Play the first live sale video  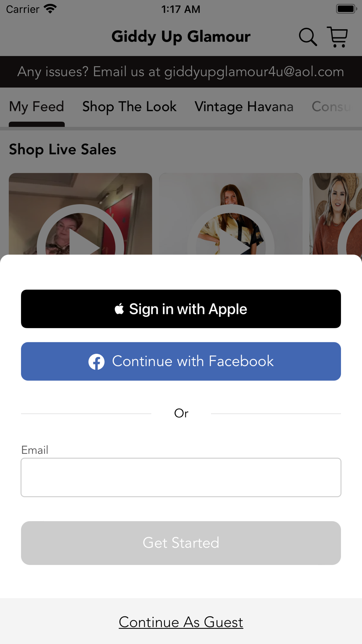coord(80,214)
